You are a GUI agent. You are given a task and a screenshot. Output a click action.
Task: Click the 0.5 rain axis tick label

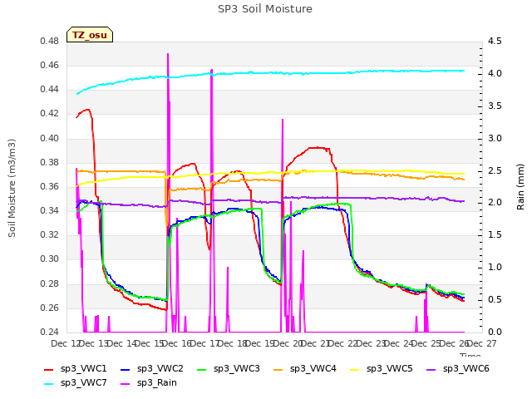coord(495,299)
